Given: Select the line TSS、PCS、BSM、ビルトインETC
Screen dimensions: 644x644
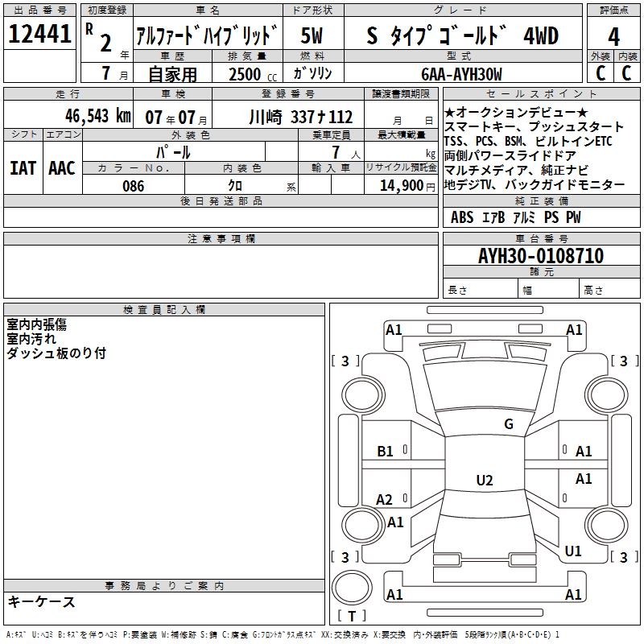Looking at the screenshot, I should [528, 141].
